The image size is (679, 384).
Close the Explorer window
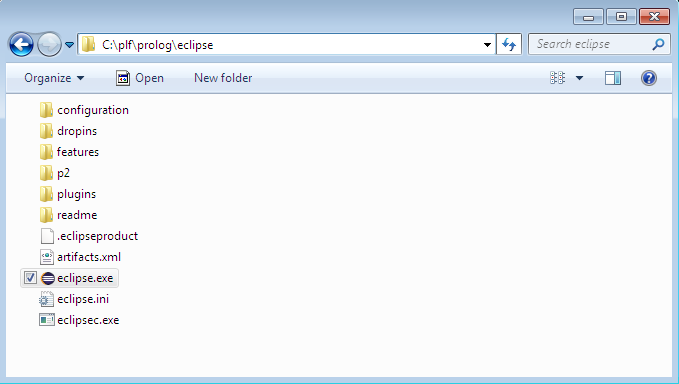[654, 17]
